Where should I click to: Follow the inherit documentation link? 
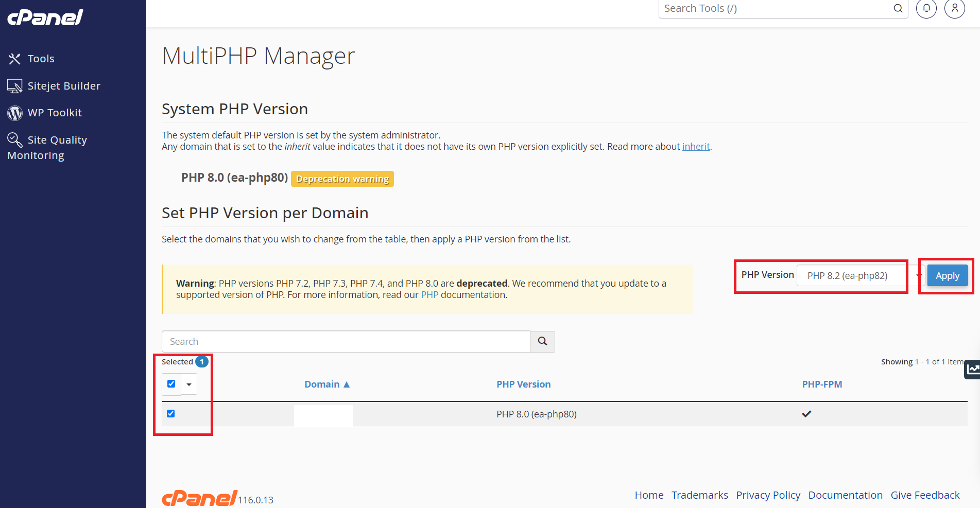(696, 147)
